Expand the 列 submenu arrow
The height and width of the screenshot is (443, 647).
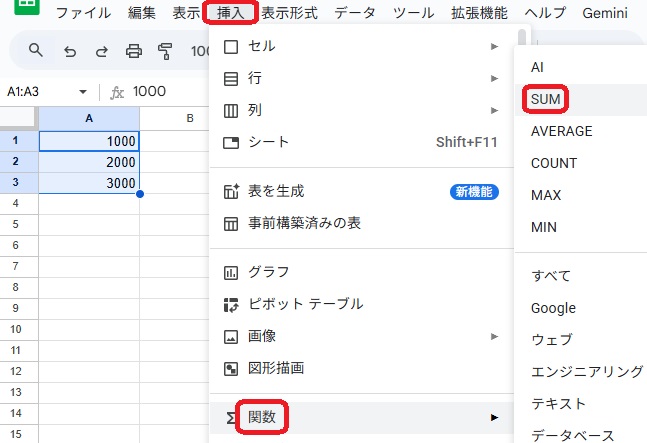point(494,111)
